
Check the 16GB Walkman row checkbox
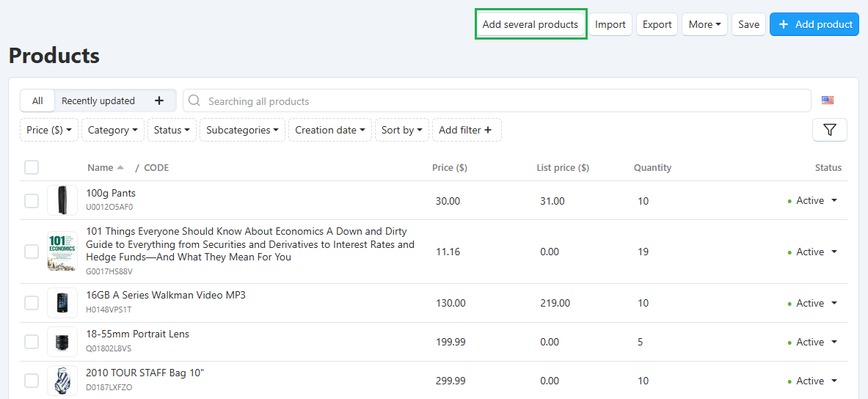32,303
